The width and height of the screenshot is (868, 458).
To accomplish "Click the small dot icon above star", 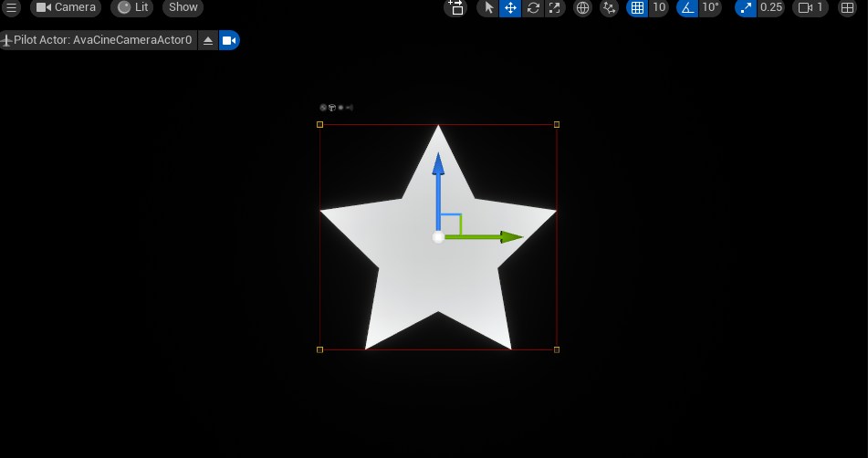I will 341,108.
